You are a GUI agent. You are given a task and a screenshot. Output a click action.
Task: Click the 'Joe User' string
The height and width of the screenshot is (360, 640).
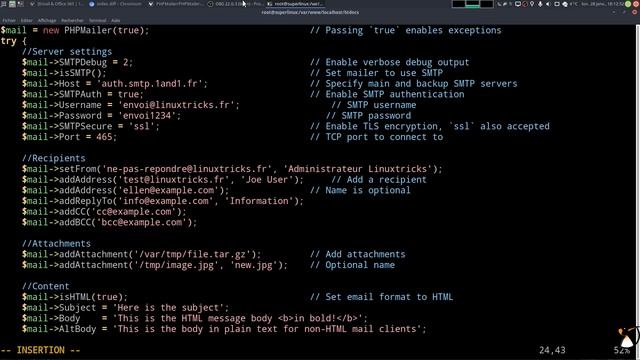coord(267,180)
